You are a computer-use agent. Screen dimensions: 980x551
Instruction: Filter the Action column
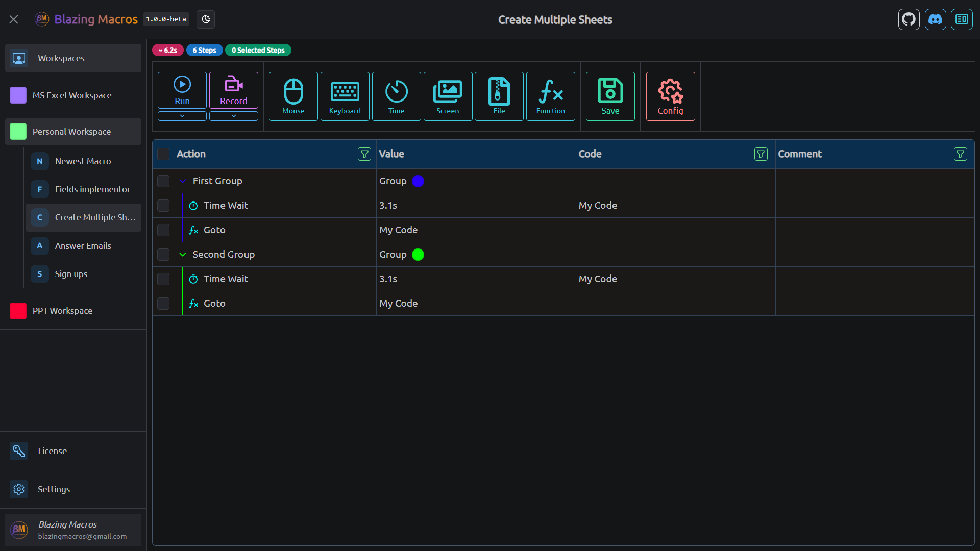pos(364,154)
